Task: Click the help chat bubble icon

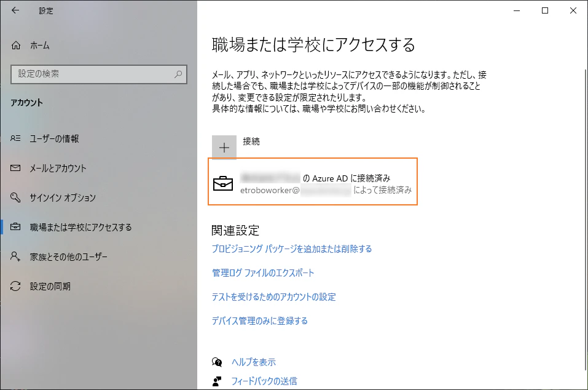Action: point(217,362)
